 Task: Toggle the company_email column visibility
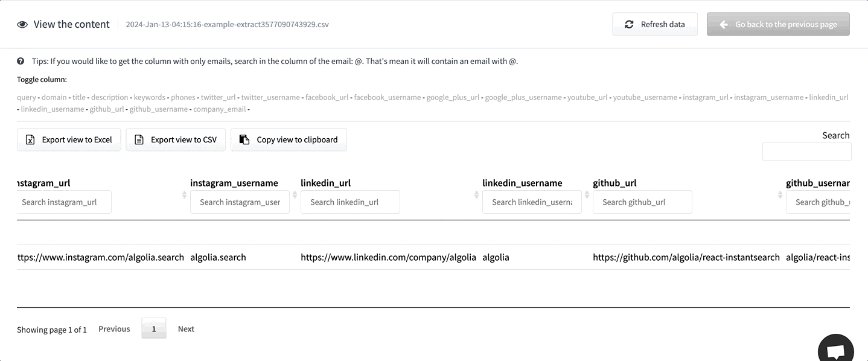tap(220, 109)
